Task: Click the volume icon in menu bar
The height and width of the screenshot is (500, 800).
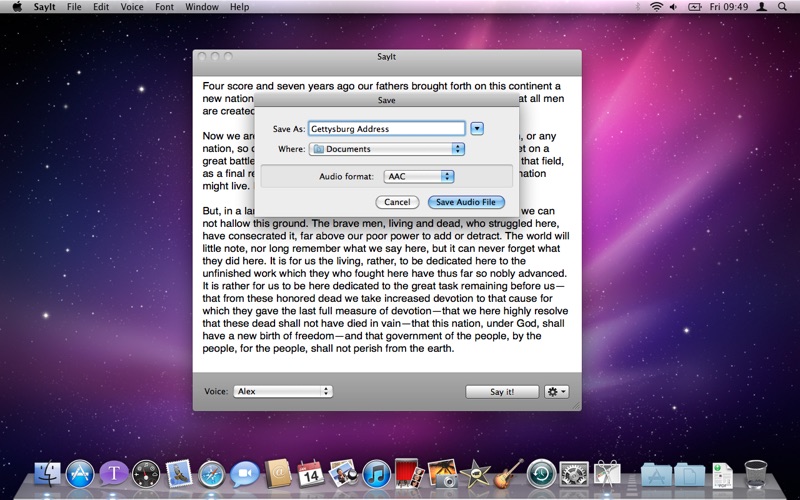Action: point(673,7)
